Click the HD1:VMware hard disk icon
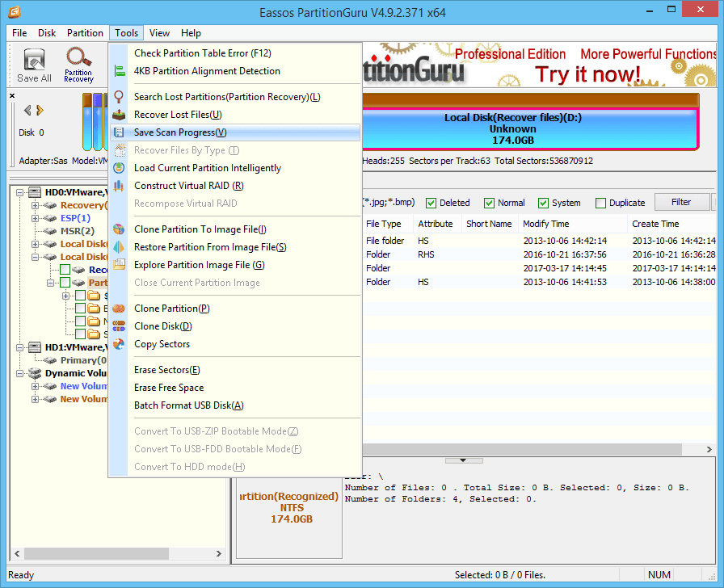The height and width of the screenshot is (588, 724). pyautogui.click(x=35, y=347)
